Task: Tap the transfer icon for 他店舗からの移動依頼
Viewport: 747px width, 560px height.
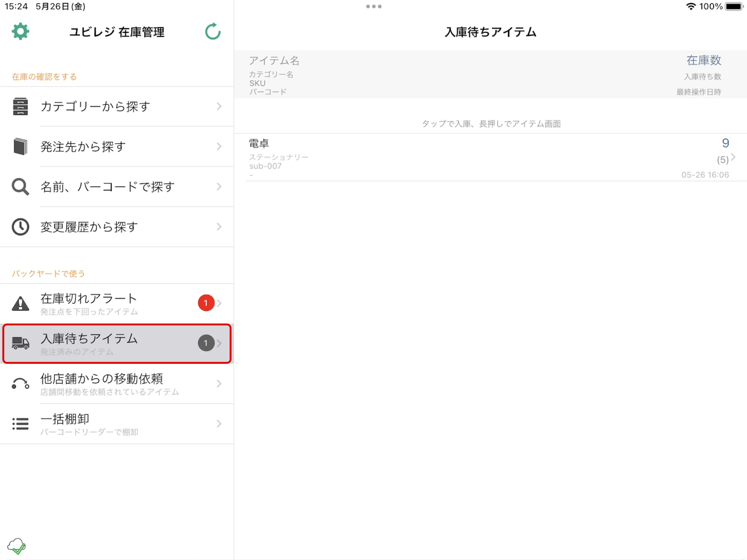Action: 20,384
